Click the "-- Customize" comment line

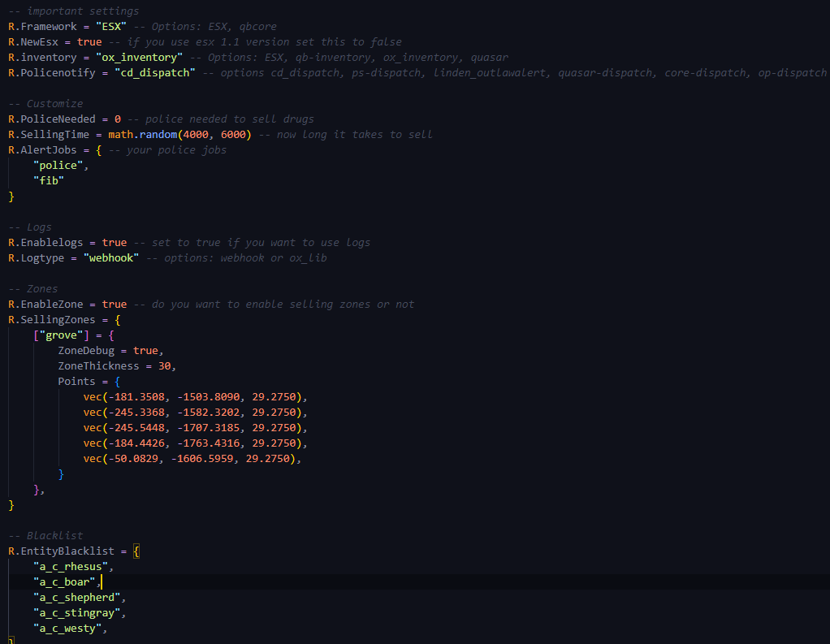46,104
